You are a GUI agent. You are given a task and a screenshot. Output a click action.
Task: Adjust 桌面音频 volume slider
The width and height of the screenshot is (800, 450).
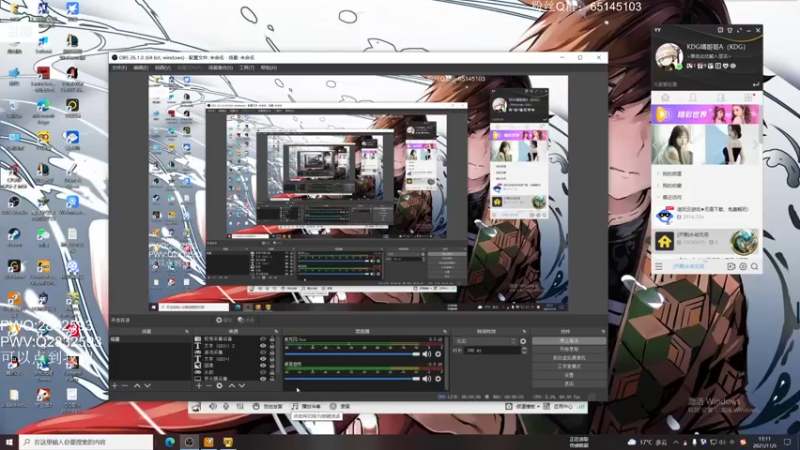point(352,379)
